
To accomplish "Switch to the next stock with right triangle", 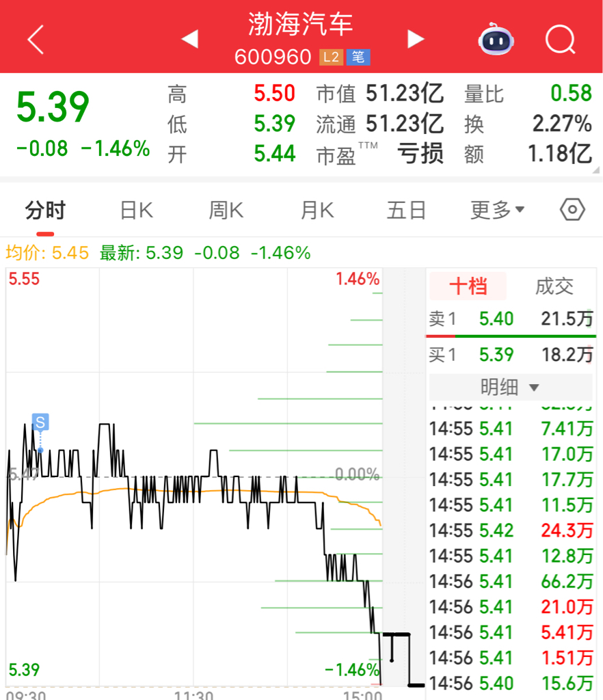I will pos(416,39).
